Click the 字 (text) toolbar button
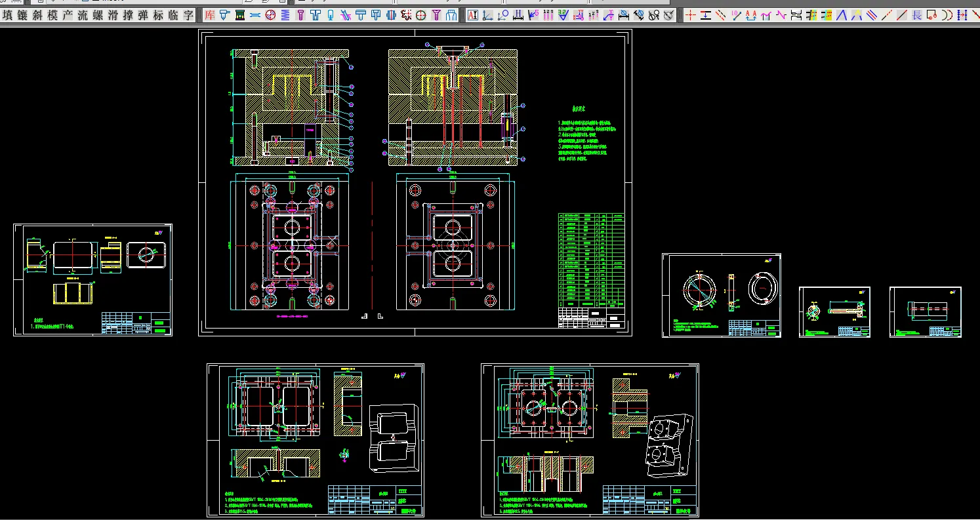Viewport: 980px width, 520px height. 188,14
